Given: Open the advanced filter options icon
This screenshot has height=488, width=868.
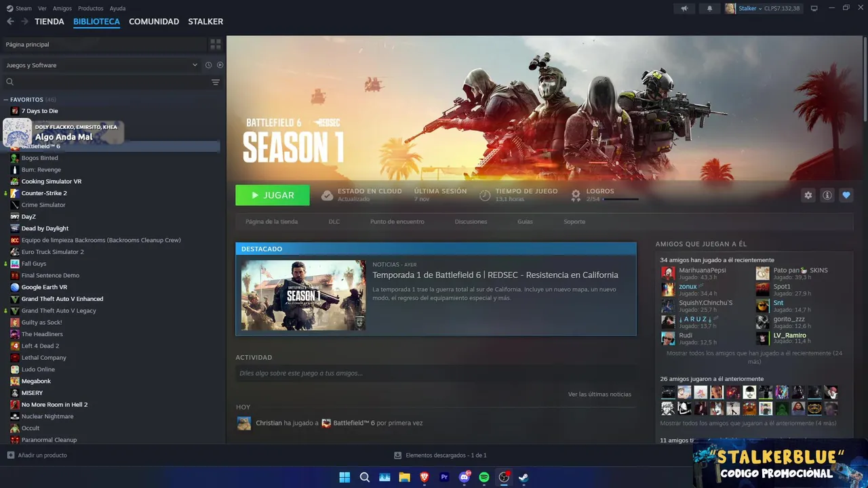Looking at the screenshot, I should (216, 82).
